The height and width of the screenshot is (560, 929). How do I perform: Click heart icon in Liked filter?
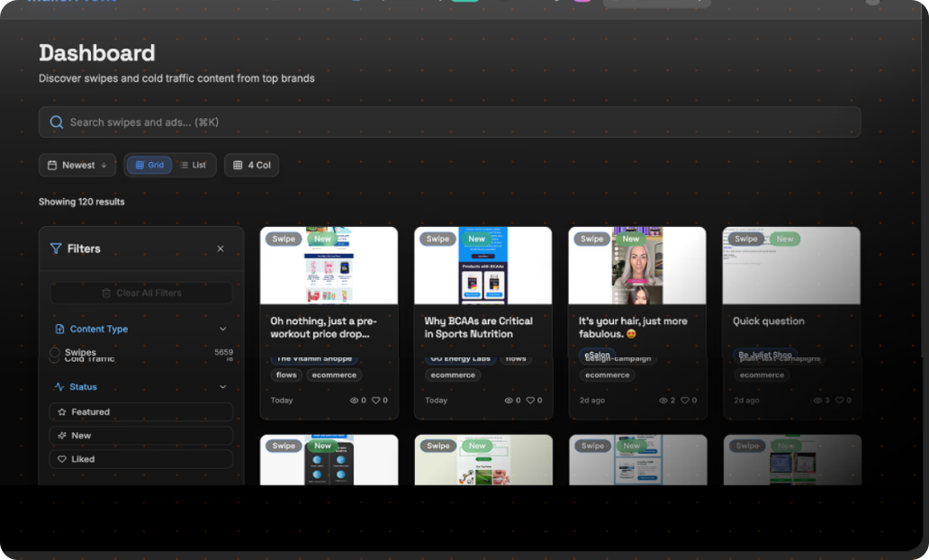point(61,459)
